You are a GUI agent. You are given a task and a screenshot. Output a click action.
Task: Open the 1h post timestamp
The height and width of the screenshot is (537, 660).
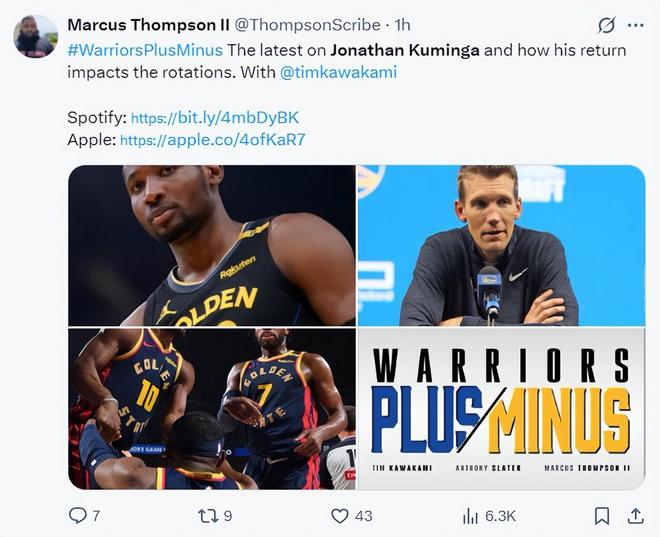point(402,25)
